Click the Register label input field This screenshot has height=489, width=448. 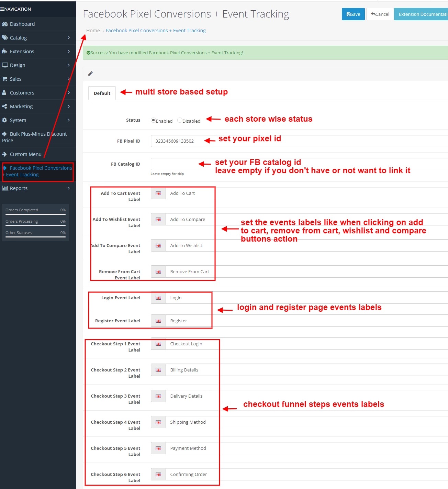307,321
